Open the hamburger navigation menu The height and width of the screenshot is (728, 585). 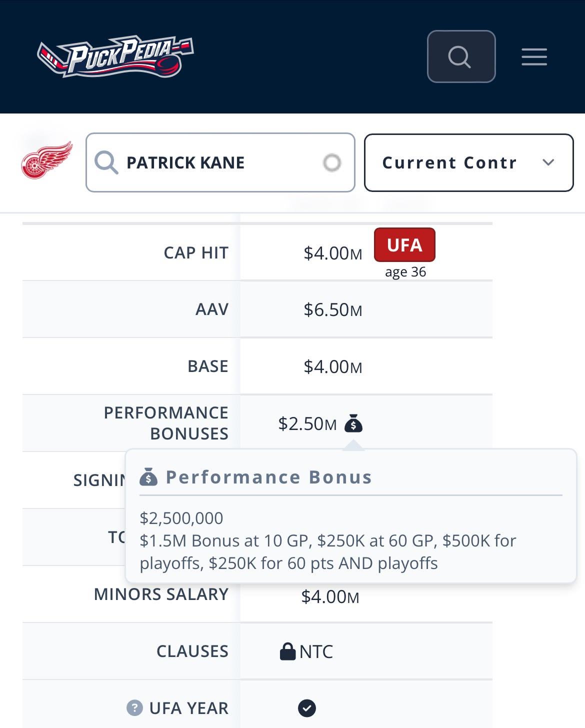[x=534, y=56]
